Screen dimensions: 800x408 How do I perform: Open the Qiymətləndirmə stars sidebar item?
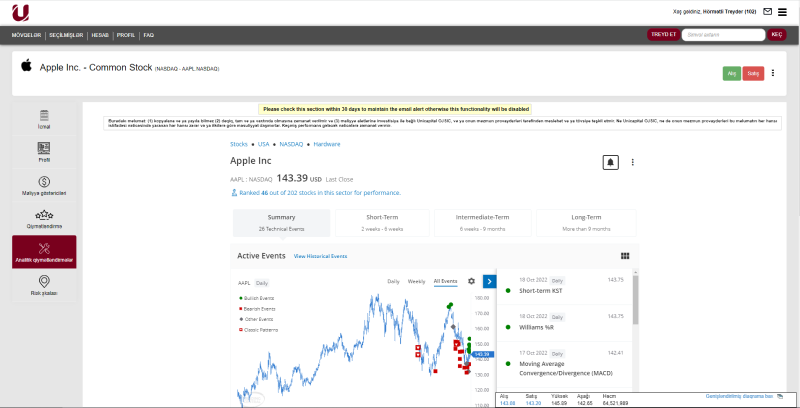point(44,218)
